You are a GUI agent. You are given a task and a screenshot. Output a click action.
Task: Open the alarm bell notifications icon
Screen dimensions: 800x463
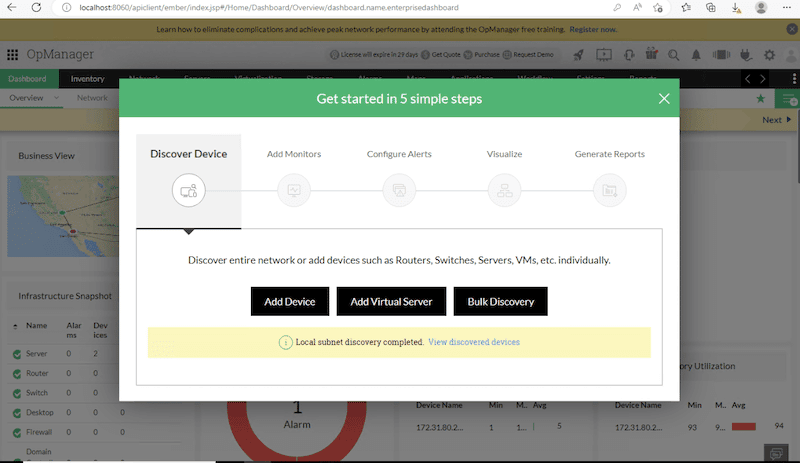[696, 55]
